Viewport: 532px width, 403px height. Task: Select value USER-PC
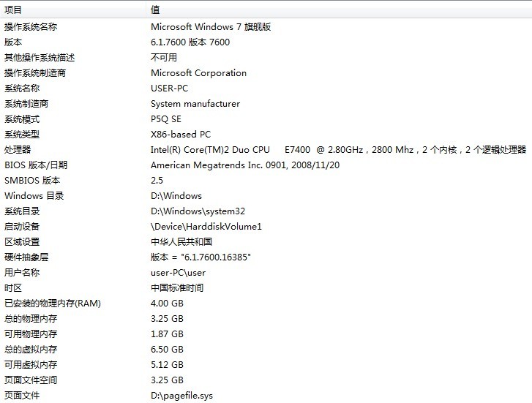pyautogui.click(x=169, y=88)
